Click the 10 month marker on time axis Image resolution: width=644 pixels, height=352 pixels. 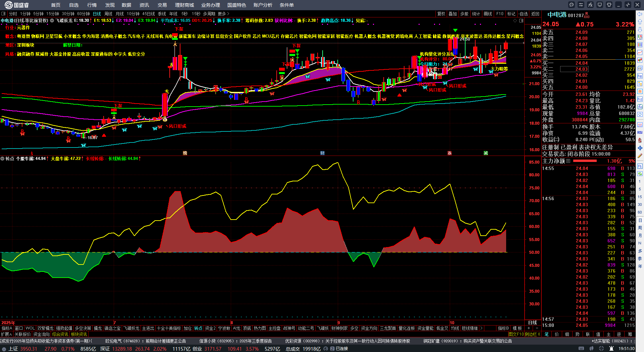tap(452, 323)
